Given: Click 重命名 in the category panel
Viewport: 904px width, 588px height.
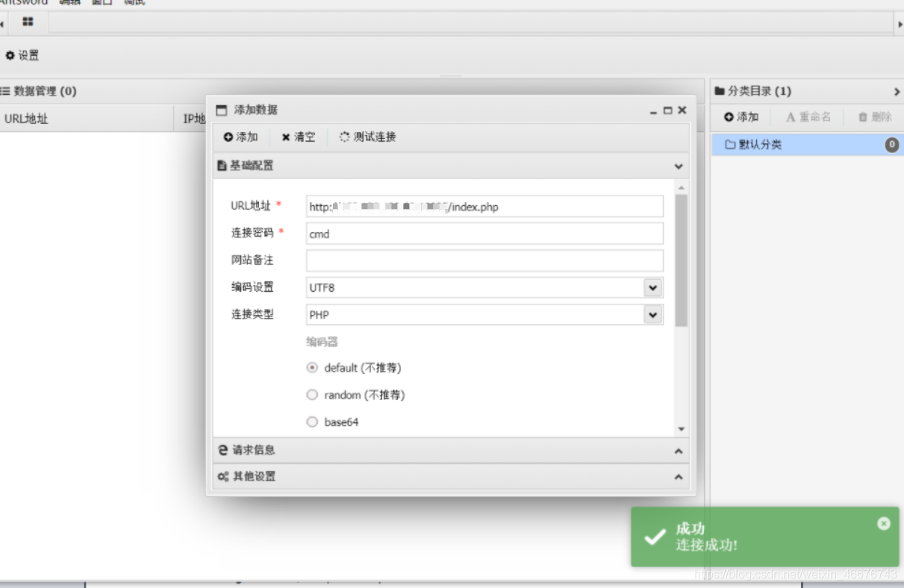Looking at the screenshot, I should coord(808,117).
